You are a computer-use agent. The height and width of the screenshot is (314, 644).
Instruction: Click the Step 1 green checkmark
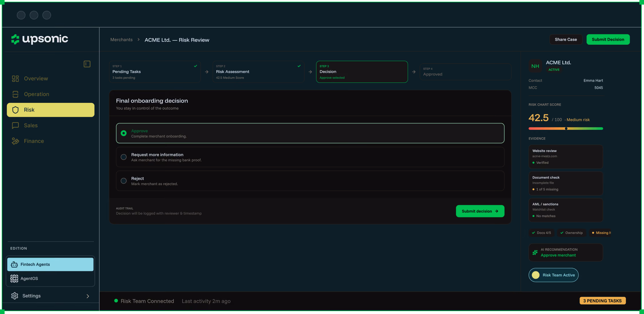point(195,66)
